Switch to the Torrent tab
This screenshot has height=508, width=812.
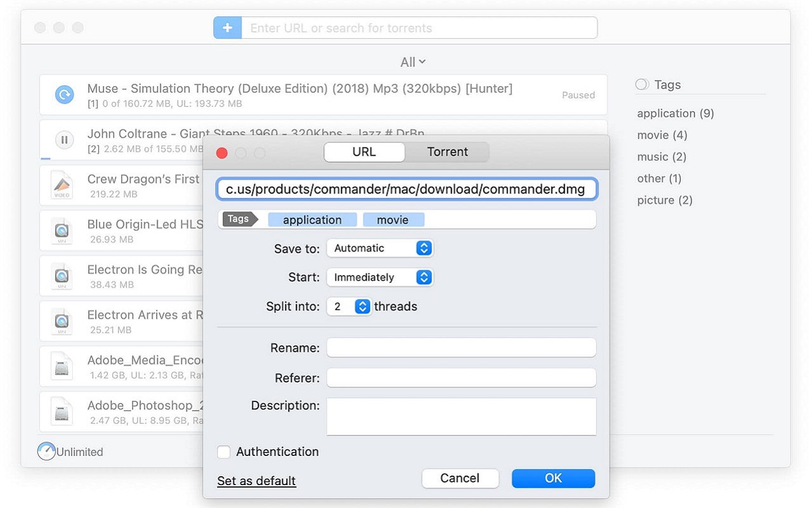(x=447, y=152)
